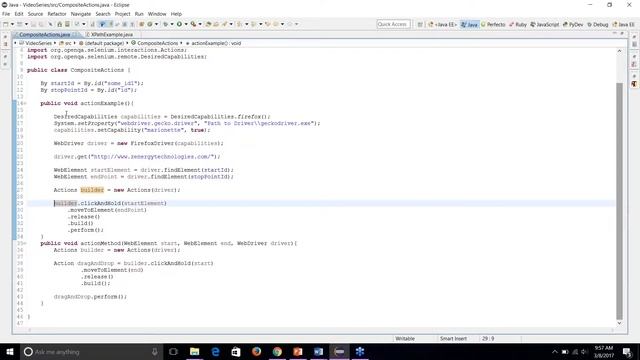Viewport: 640px width, 360px height.
Task: Click the green Debug bug icon
Action: (165, 24)
